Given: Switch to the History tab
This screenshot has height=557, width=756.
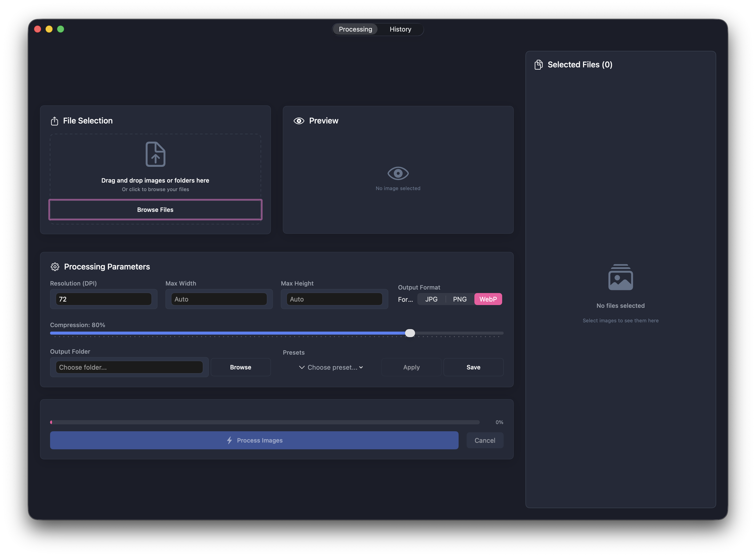Looking at the screenshot, I should pos(400,29).
